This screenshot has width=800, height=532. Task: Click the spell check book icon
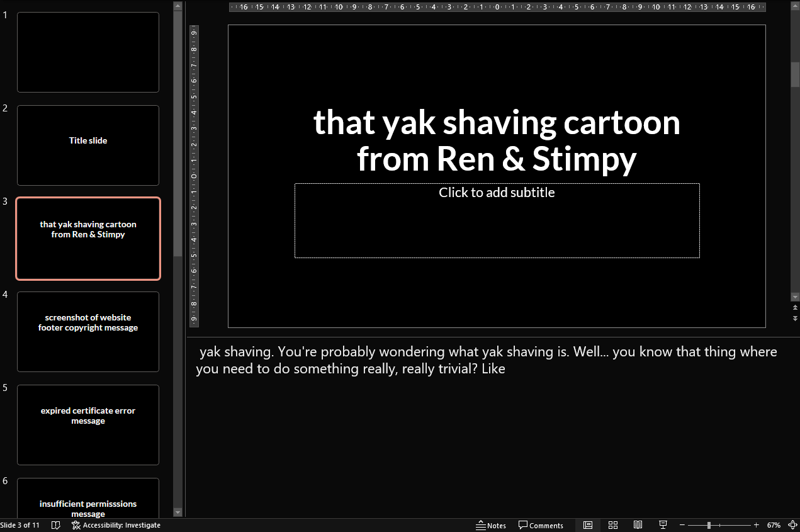pos(56,525)
